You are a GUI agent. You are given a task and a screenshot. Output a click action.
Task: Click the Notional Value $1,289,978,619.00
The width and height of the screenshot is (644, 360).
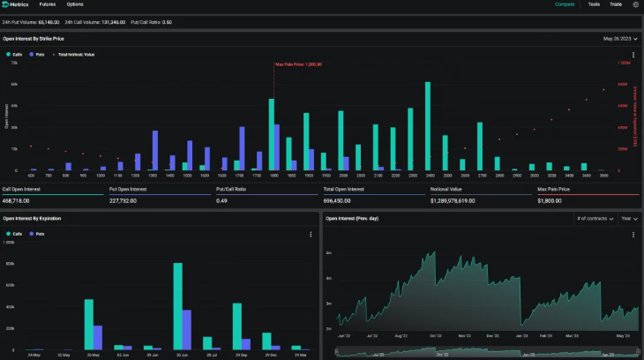point(453,201)
